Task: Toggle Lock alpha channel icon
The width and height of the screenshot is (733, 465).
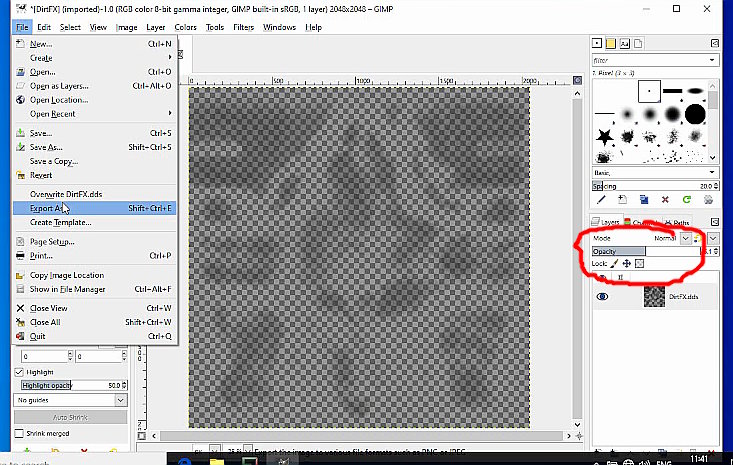Action: click(640, 264)
